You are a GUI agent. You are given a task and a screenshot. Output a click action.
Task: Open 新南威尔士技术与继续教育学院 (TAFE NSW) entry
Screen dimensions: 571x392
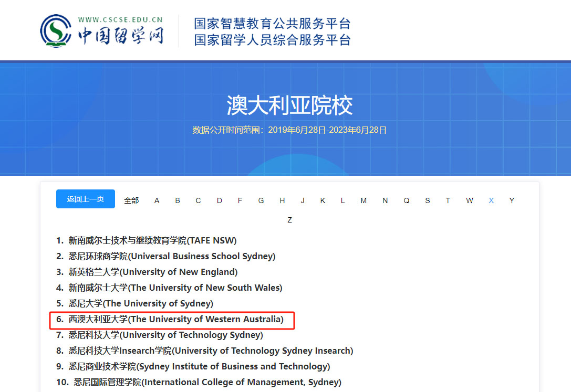pyautogui.click(x=147, y=240)
